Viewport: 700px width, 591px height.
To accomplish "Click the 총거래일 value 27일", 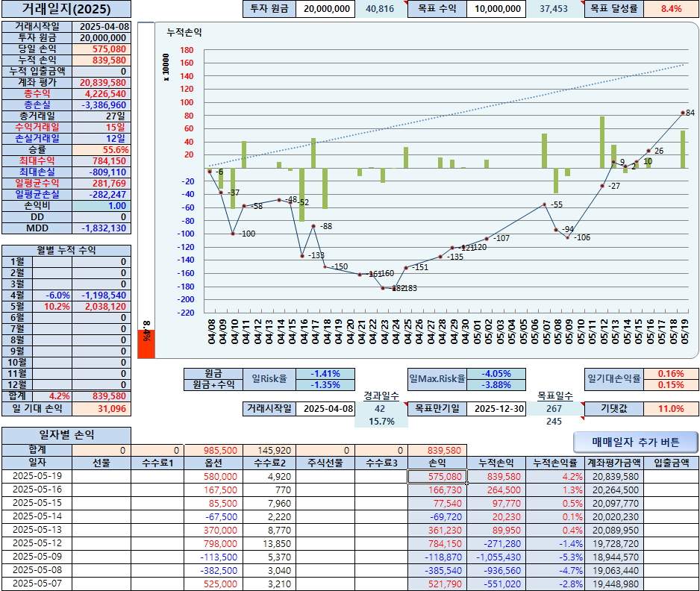I will pos(101,116).
